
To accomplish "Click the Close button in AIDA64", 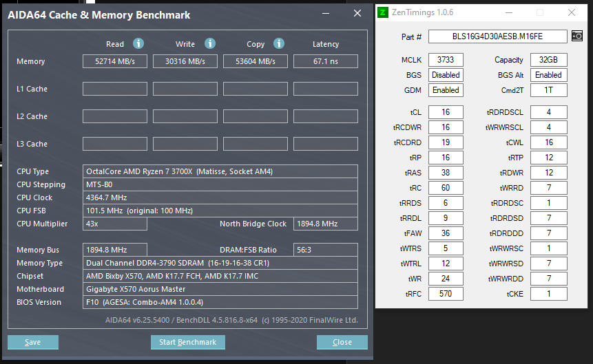I will point(342,342).
